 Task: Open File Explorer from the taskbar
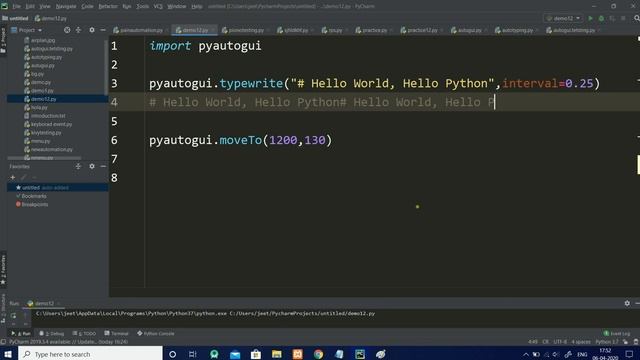(277, 354)
